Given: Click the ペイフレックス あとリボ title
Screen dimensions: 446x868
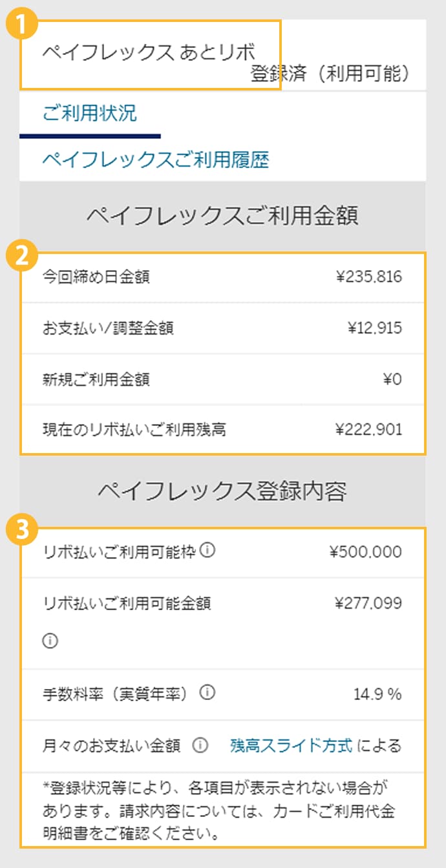Looking at the screenshot, I should pyautogui.click(x=149, y=52).
